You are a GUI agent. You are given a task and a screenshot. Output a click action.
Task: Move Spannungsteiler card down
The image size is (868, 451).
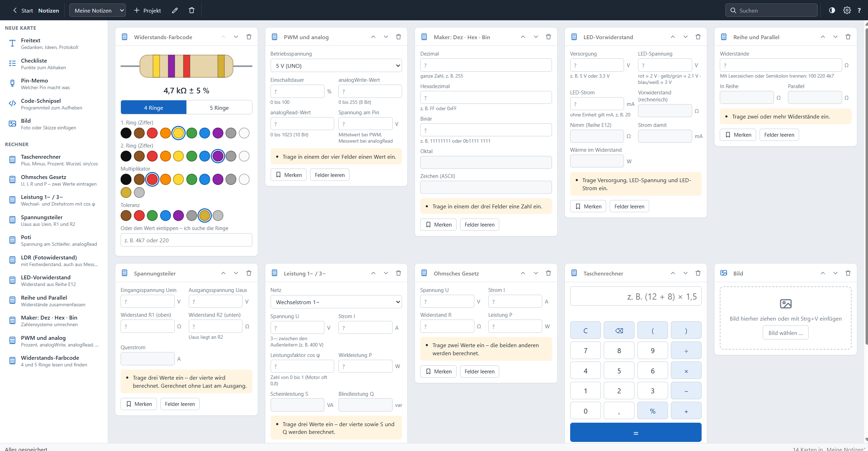236,273
